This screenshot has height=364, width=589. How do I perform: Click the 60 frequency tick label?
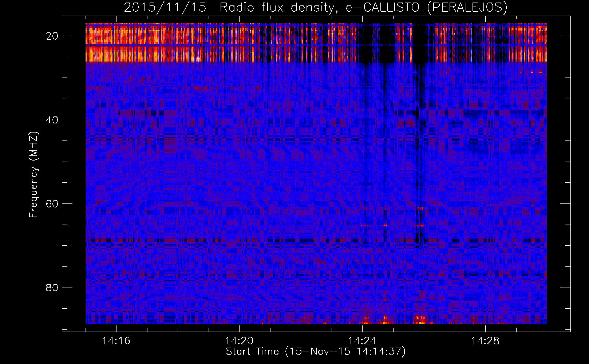52,204
